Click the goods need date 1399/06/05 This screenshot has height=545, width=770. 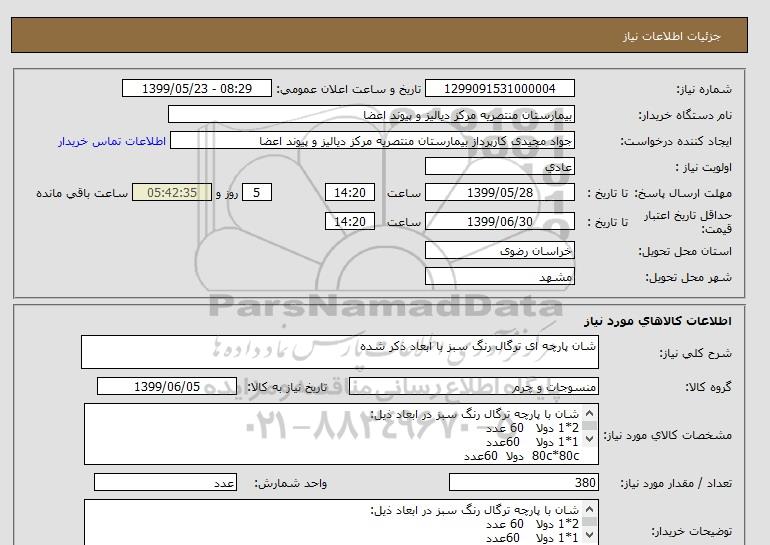pos(167,386)
